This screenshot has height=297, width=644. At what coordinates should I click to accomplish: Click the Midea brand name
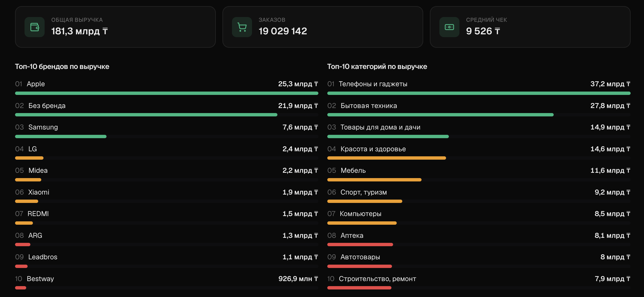click(x=38, y=170)
